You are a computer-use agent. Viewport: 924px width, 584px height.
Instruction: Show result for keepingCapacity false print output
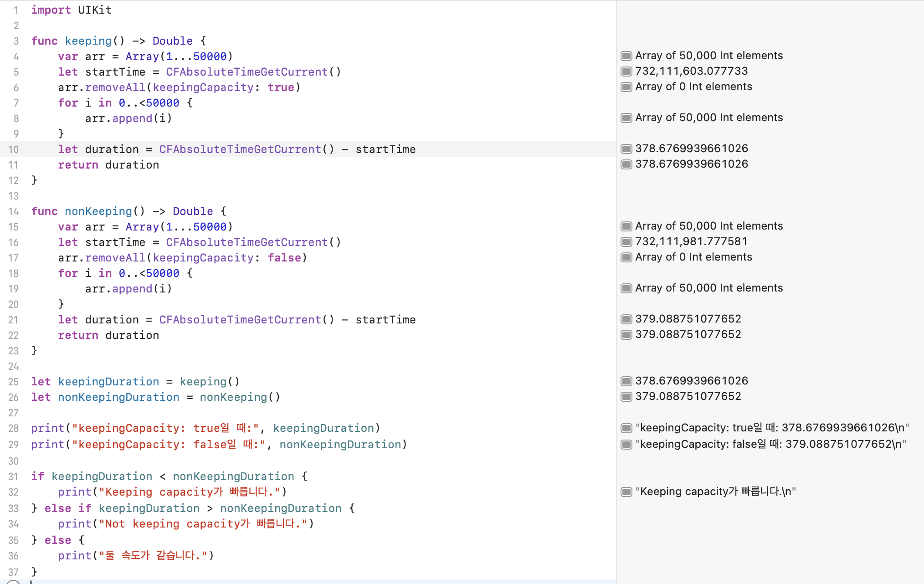(626, 445)
